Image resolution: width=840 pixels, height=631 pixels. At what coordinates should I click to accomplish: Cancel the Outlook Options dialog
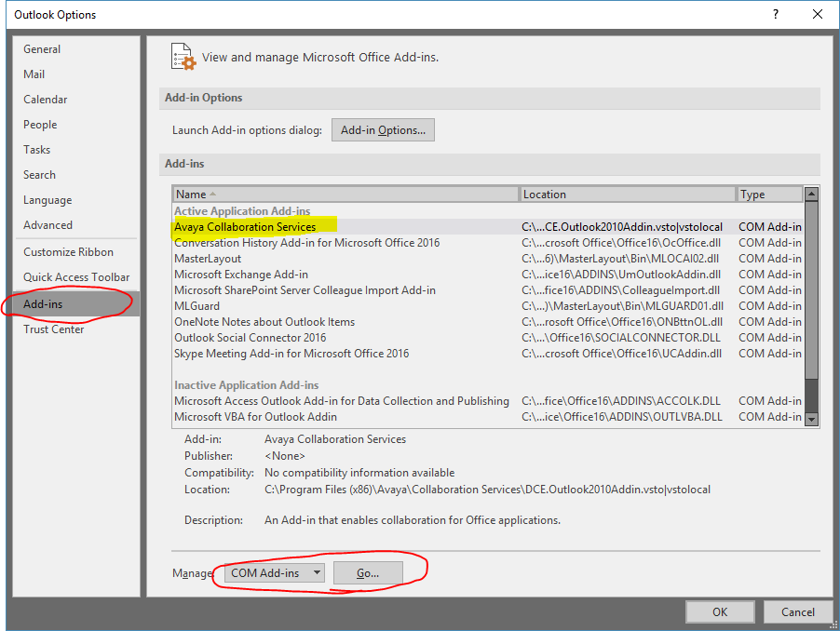pyautogui.click(x=797, y=611)
